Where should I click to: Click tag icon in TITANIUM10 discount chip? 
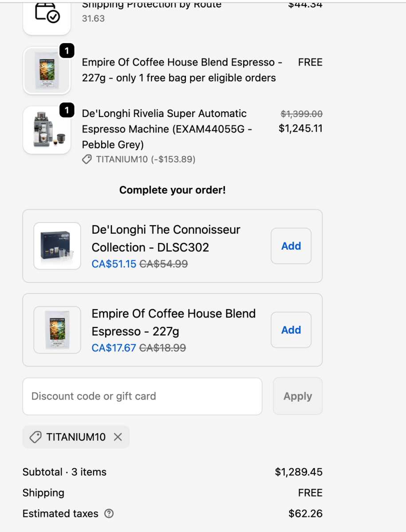35,437
